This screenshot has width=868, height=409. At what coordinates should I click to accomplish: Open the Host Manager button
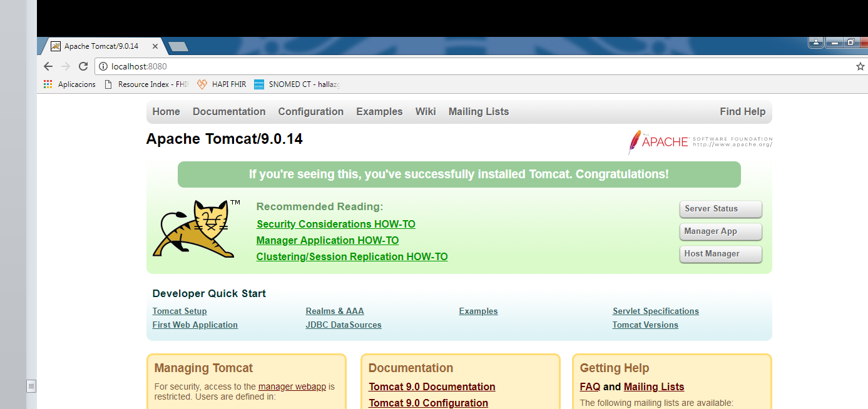pyautogui.click(x=720, y=254)
